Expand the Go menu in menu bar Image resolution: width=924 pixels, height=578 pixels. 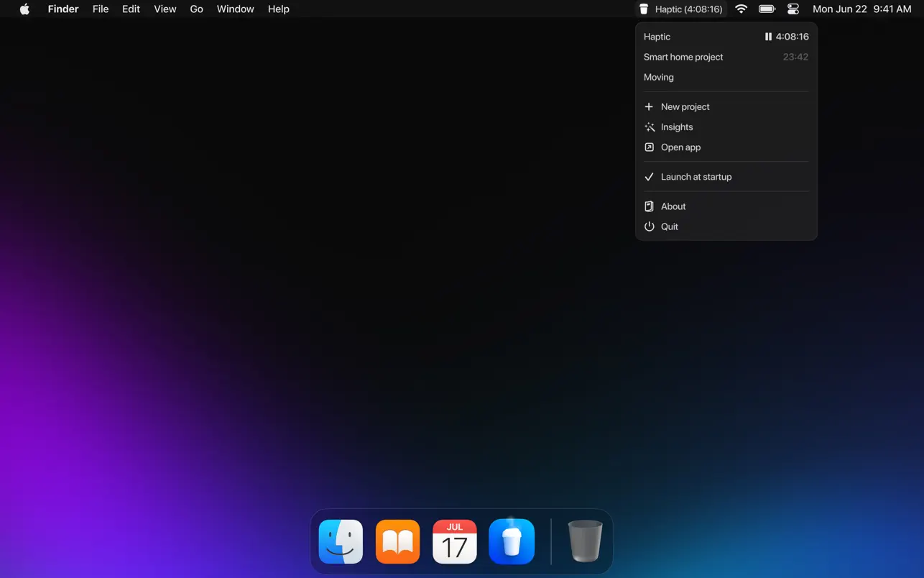point(196,9)
